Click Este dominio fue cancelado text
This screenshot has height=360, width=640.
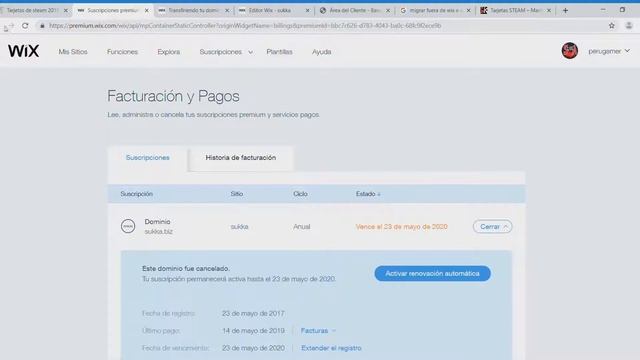point(186,269)
